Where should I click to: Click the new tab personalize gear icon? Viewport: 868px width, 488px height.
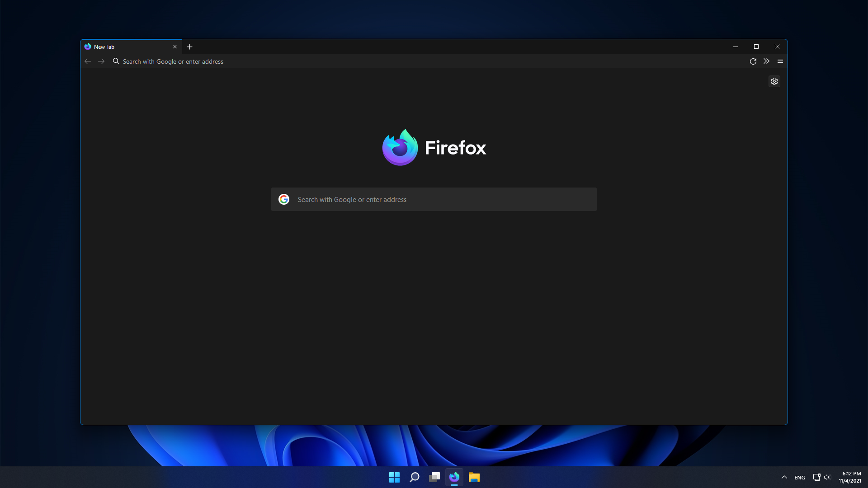[774, 81]
